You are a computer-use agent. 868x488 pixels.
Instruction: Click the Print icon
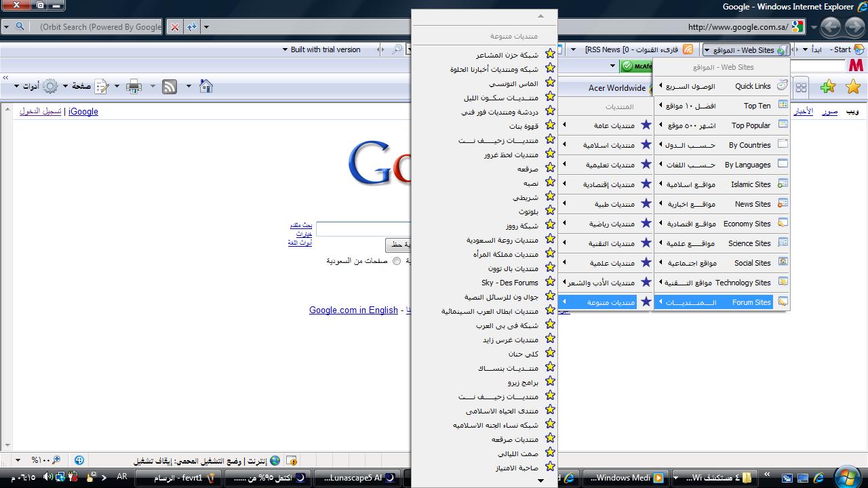click(134, 86)
